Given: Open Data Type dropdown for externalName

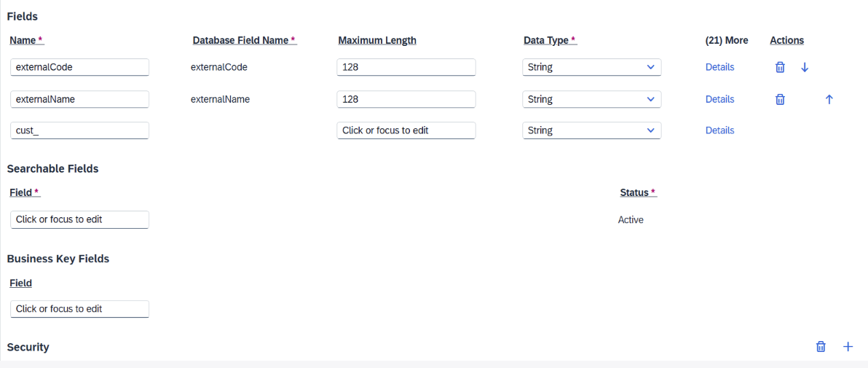Looking at the screenshot, I should 592,99.
